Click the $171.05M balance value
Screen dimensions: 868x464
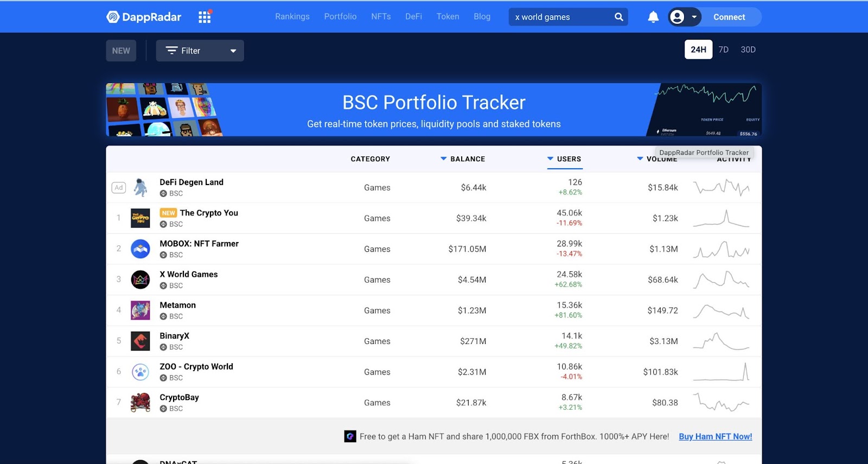click(467, 249)
